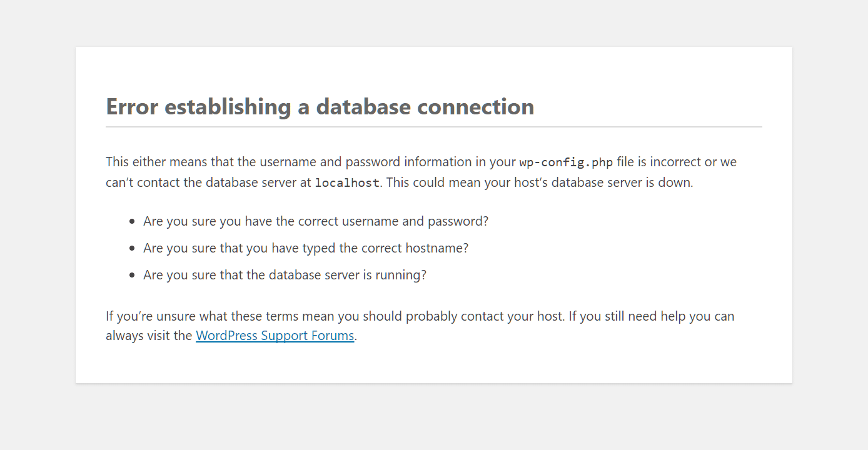Click the bullet text about database server running
The height and width of the screenshot is (450, 868).
pyautogui.click(x=285, y=275)
